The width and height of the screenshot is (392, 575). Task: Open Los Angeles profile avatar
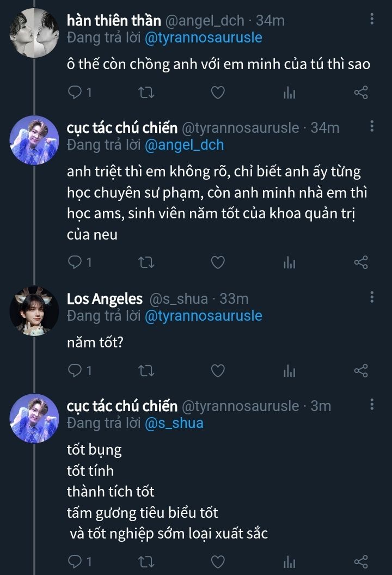[x=34, y=311]
